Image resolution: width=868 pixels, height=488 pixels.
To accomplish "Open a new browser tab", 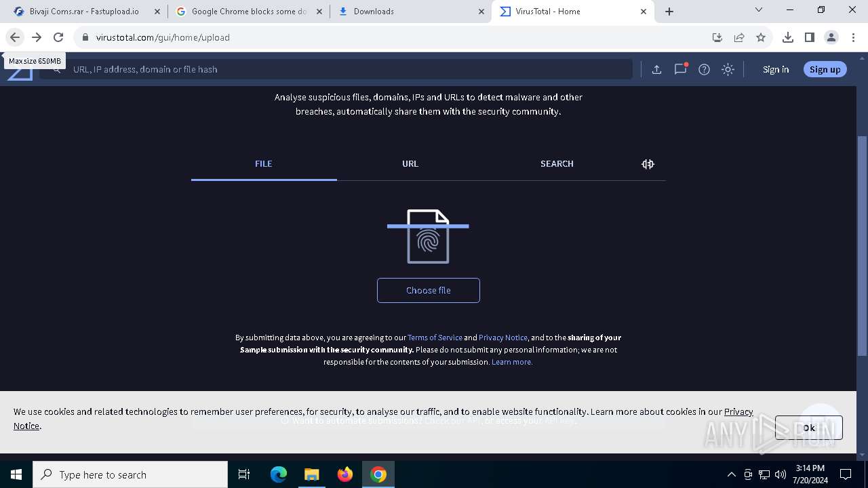I will [669, 12].
